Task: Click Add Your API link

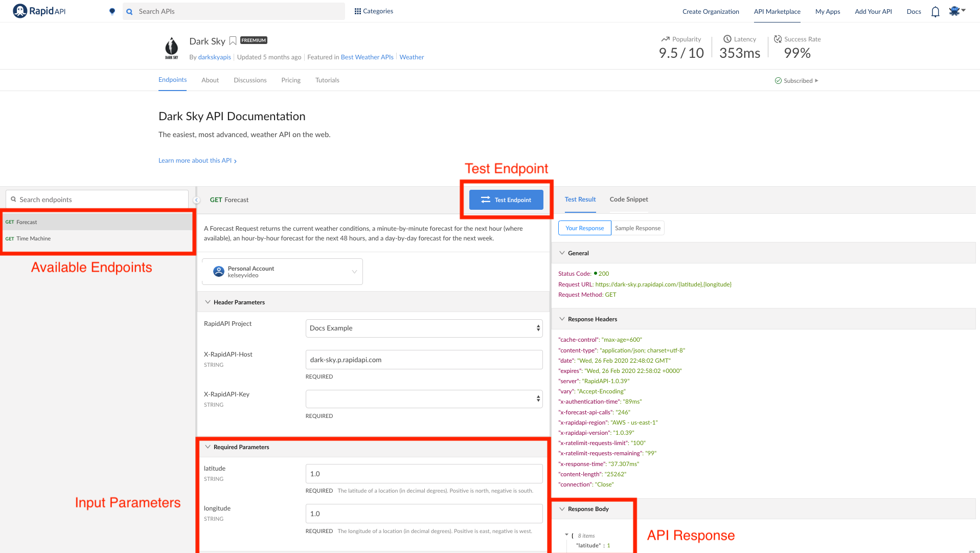Action: 873,12
